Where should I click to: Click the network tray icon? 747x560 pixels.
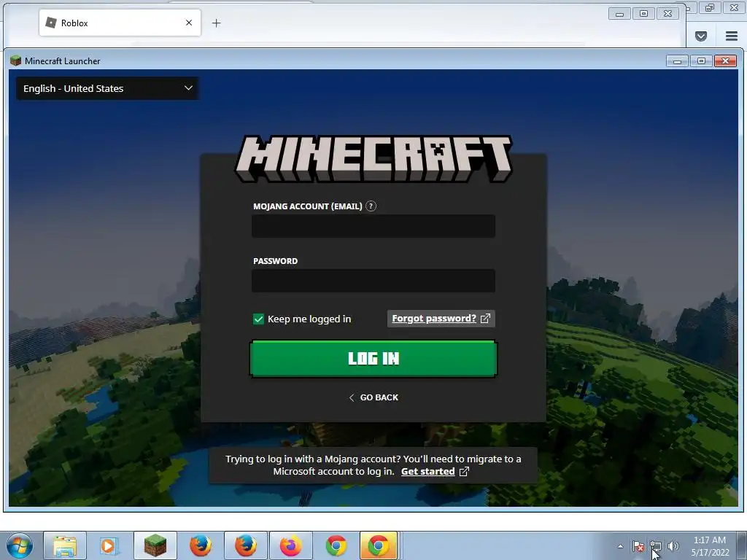point(656,546)
